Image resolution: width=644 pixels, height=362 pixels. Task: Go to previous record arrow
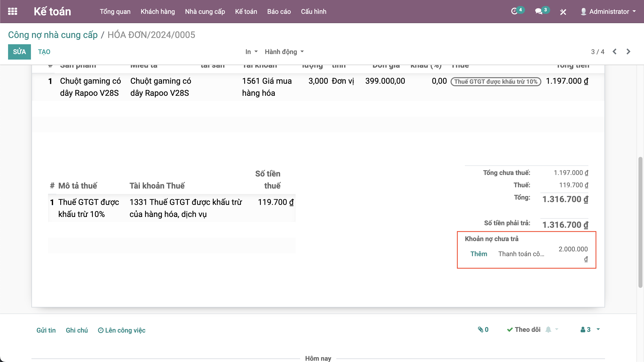(615, 52)
